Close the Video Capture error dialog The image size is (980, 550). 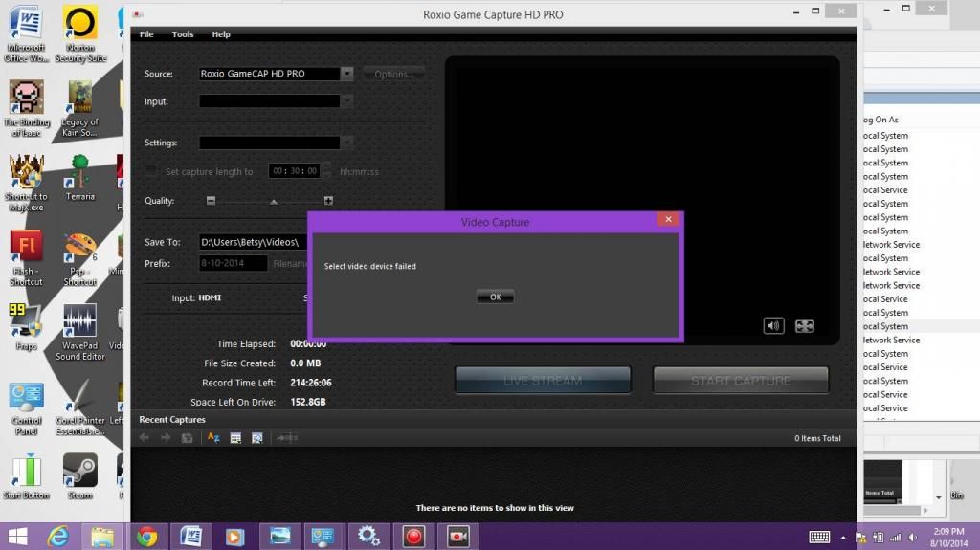coord(668,219)
